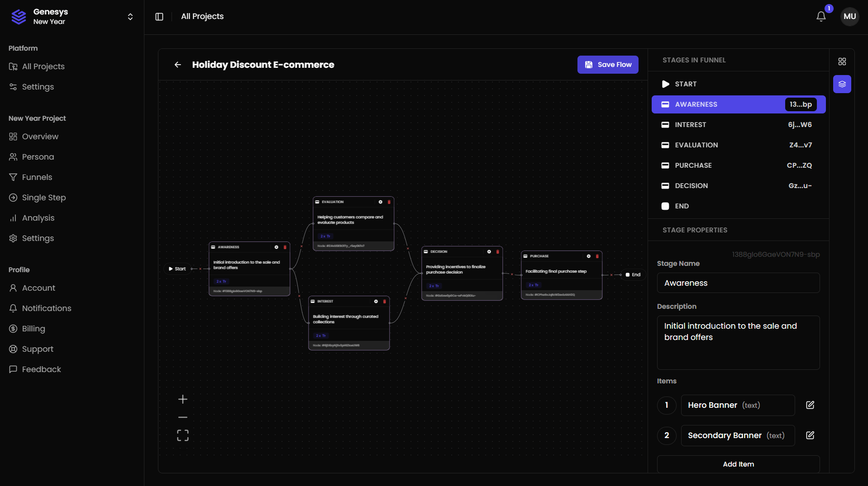Open the notifications bell icon
Viewport: 868px width, 486px height.
click(x=821, y=17)
